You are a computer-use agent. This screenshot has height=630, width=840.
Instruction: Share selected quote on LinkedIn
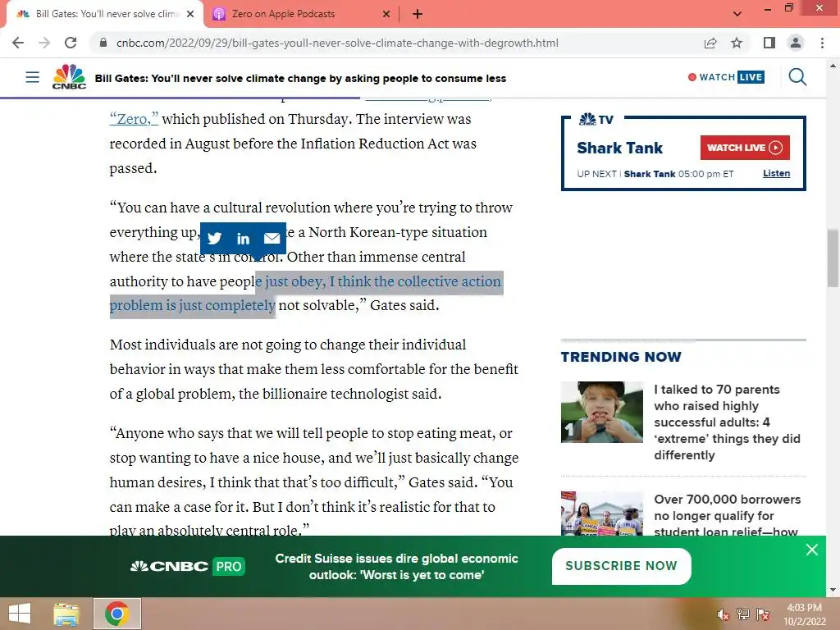243,238
